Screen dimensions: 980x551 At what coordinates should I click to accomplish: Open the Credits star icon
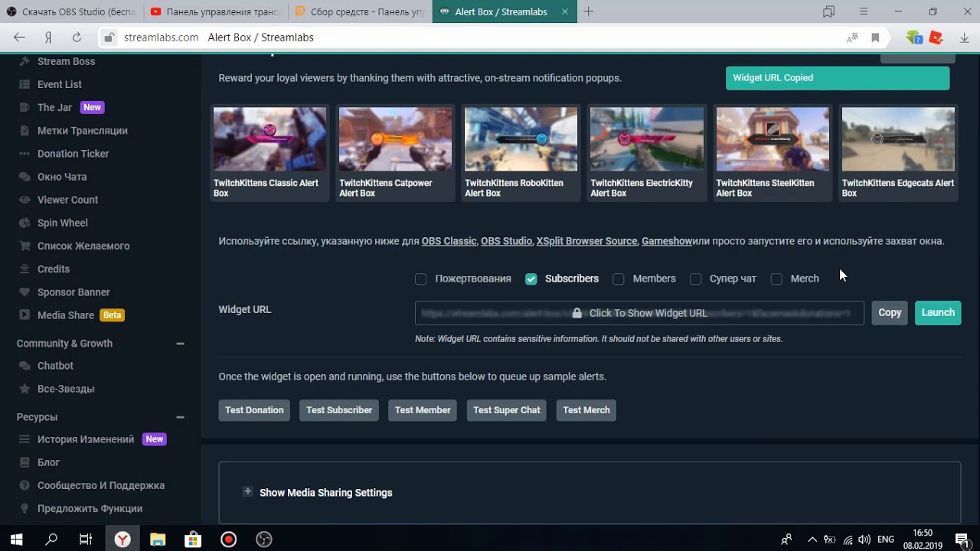(23, 269)
